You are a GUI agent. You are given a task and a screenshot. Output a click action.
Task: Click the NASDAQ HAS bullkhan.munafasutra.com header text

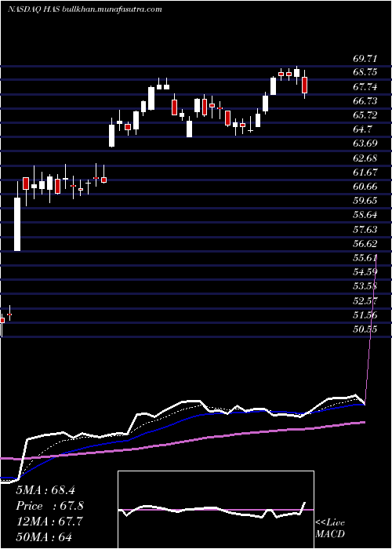pyautogui.click(x=85, y=9)
